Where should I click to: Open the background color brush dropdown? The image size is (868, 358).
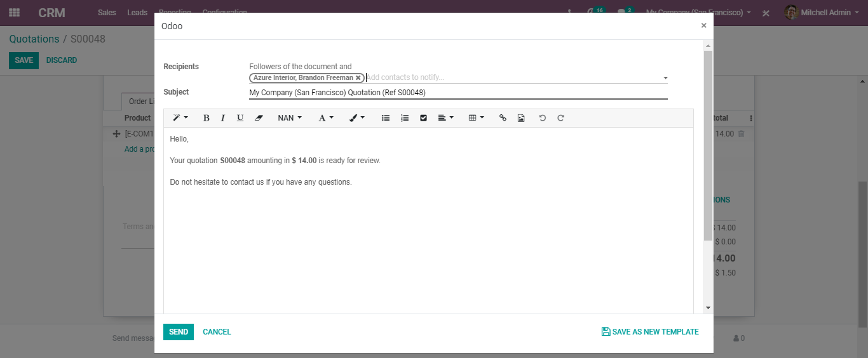point(357,118)
